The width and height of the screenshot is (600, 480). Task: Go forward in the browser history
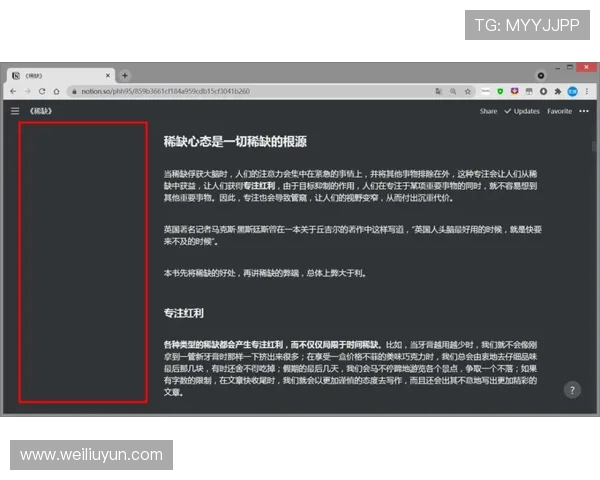tap(28, 91)
